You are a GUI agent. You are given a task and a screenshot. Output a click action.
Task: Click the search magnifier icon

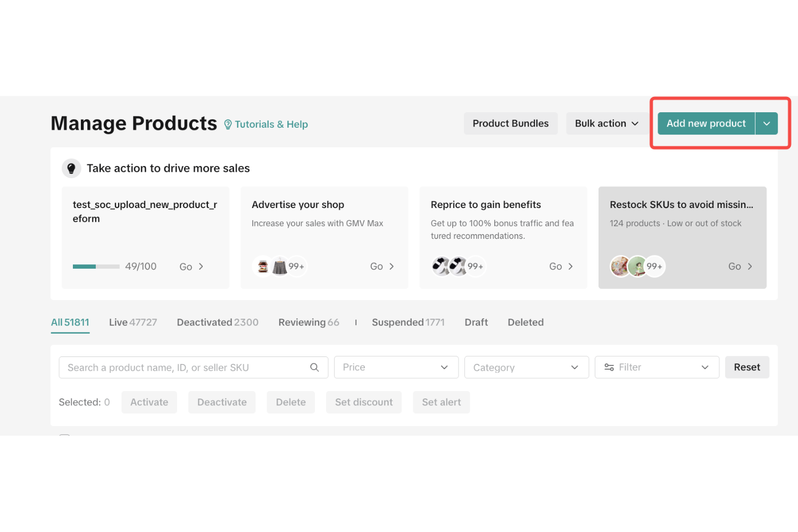click(x=314, y=368)
